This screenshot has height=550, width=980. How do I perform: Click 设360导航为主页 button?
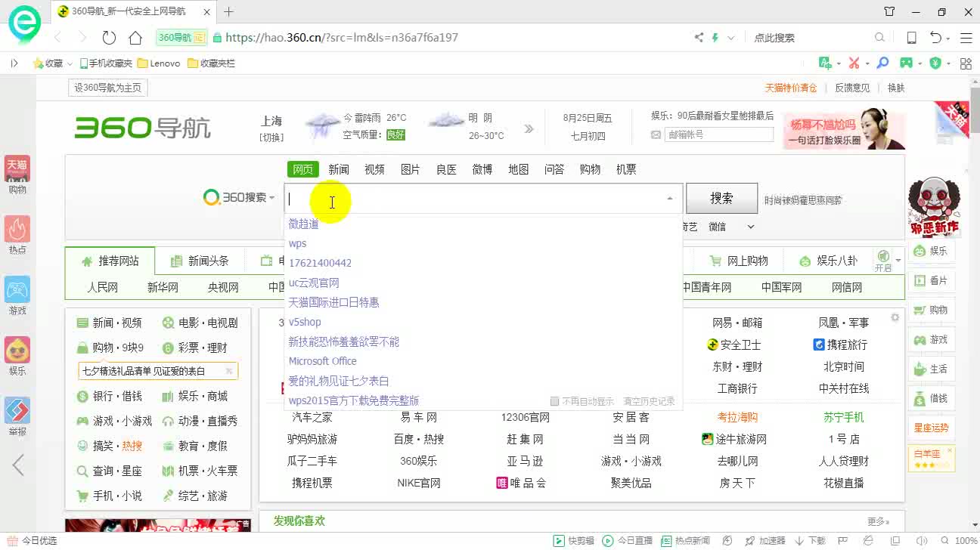pos(107,88)
